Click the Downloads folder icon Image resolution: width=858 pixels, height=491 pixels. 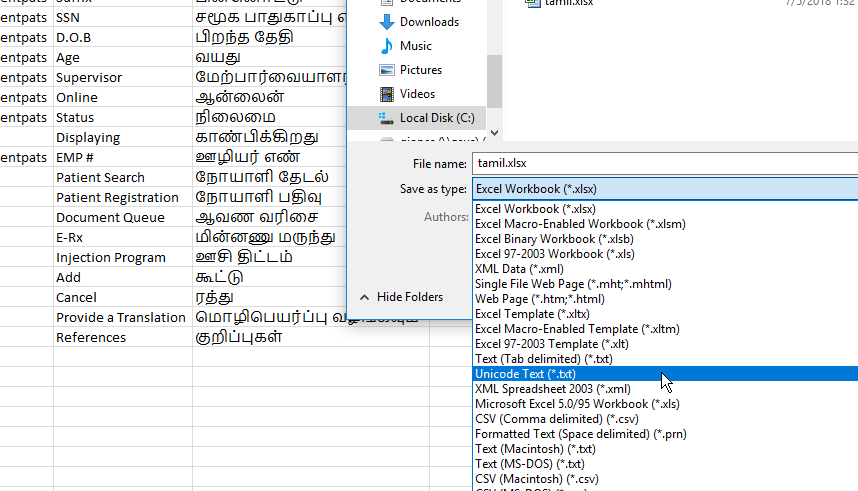pyautogui.click(x=387, y=22)
